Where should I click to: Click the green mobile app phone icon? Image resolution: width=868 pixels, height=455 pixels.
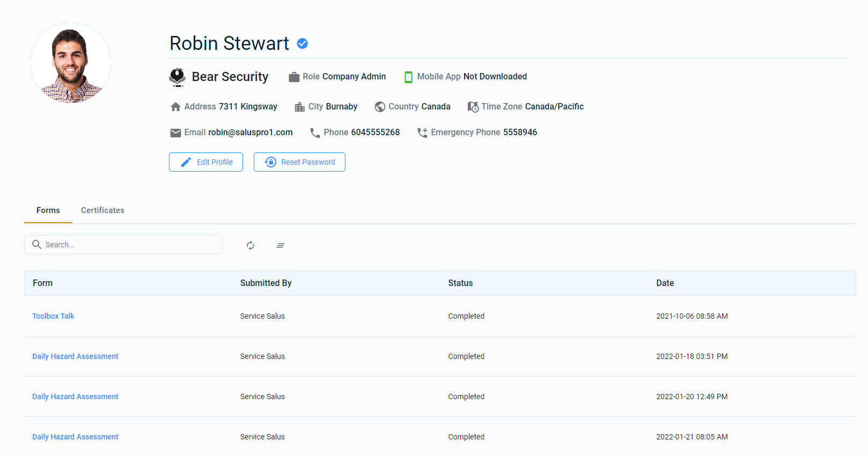[x=408, y=77]
